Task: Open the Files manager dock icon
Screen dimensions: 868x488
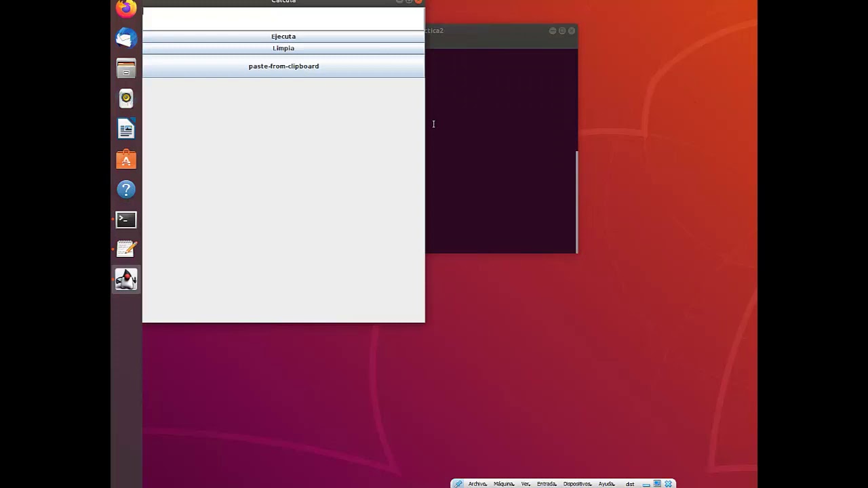Action: point(126,68)
